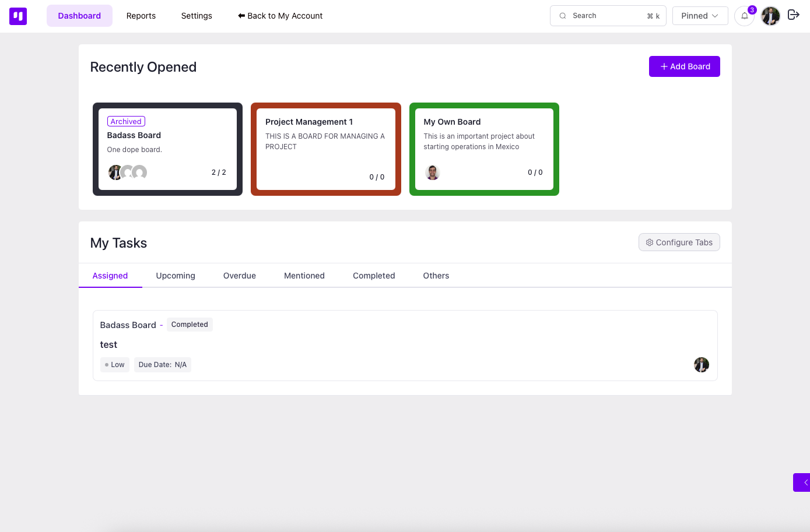The image size is (810, 532).
Task: Open the Settings menu item
Action: pyautogui.click(x=197, y=16)
